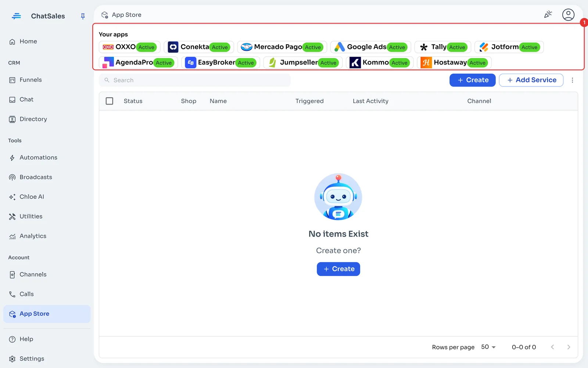Open the Google Ads app chip

pos(370,47)
